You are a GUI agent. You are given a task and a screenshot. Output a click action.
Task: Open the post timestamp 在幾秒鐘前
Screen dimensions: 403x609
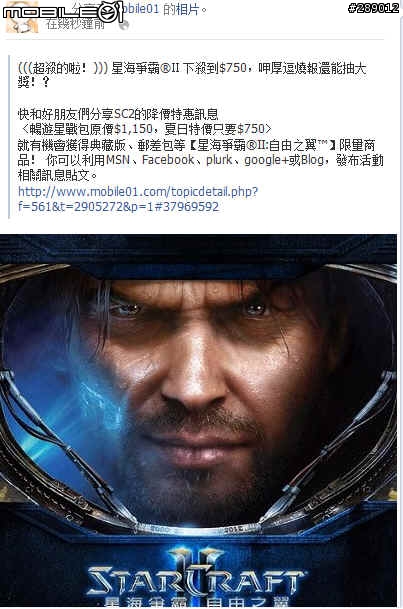[x=75, y=24]
